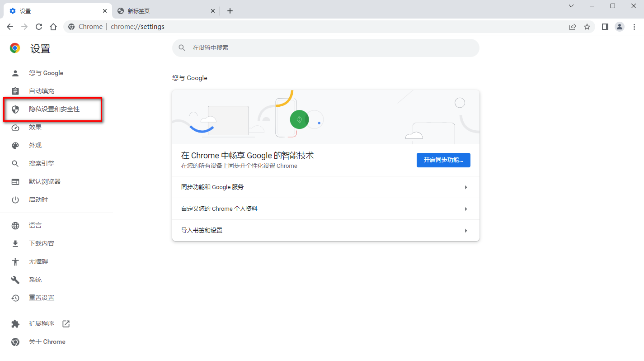Open the profile avatar menu
The image size is (644, 361).
pyautogui.click(x=620, y=27)
